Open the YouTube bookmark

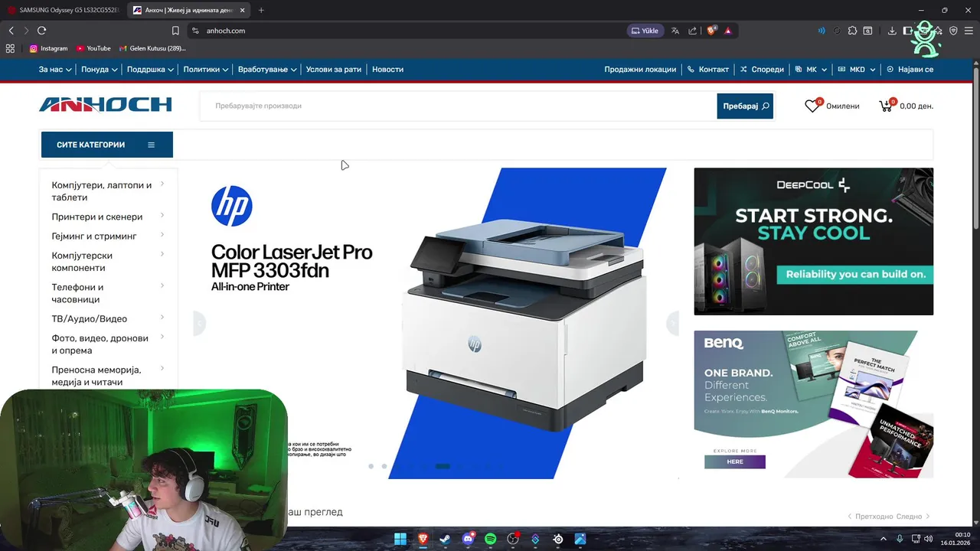(94, 48)
